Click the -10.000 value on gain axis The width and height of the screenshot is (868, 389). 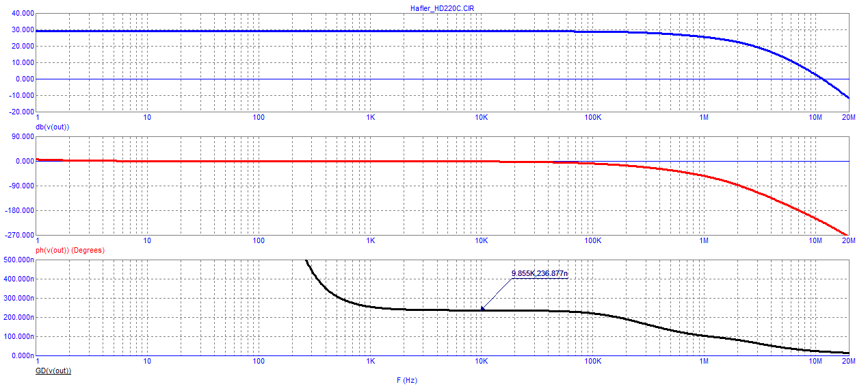23,95
